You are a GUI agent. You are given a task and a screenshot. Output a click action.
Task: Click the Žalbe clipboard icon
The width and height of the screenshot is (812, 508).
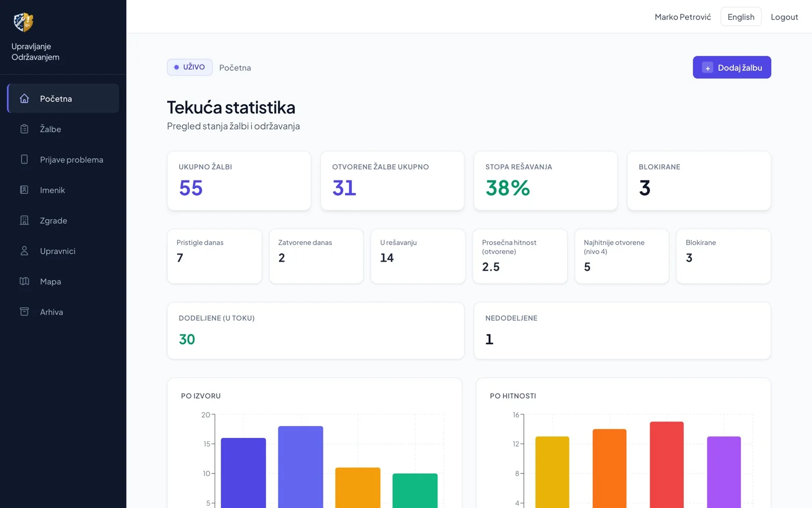click(24, 129)
